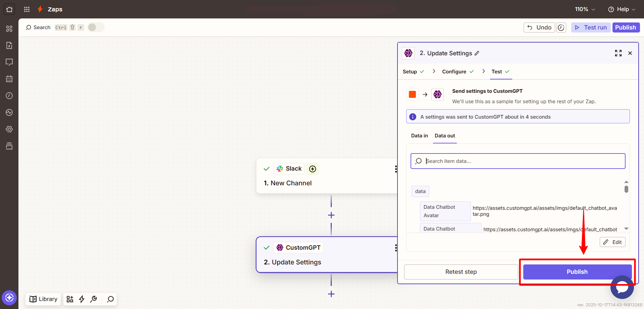The height and width of the screenshot is (309, 644).
Task: Switch to the Data in tab
Action: coord(419,136)
